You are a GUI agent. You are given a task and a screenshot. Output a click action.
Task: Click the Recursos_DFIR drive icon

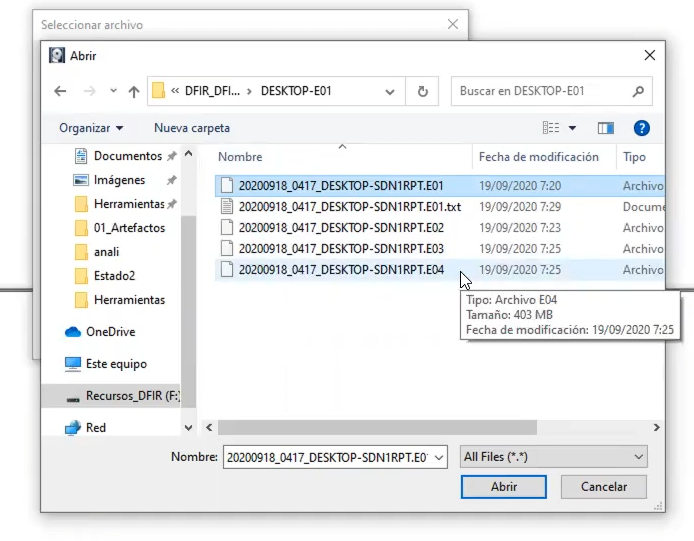pos(73,399)
